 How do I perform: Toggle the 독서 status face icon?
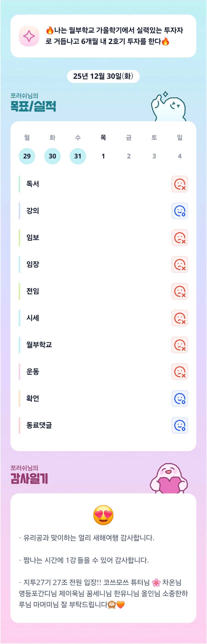tap(179, 184)
